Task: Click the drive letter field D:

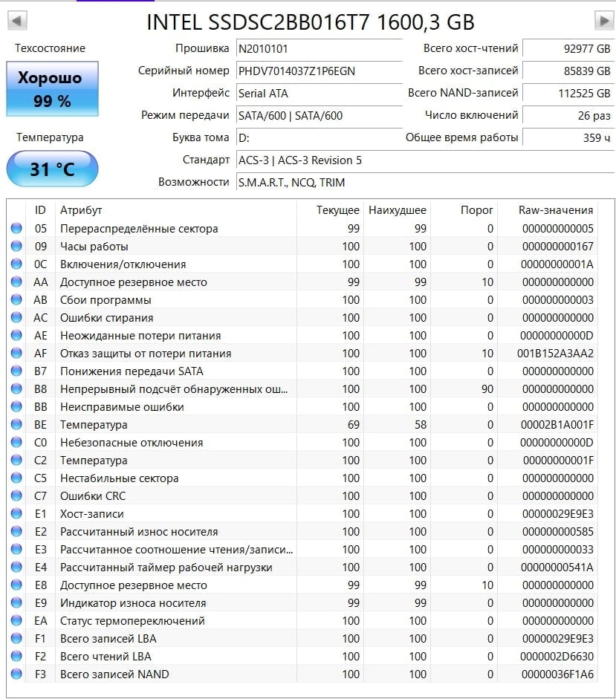Action: pyautogui.click(x=320, y=137)
